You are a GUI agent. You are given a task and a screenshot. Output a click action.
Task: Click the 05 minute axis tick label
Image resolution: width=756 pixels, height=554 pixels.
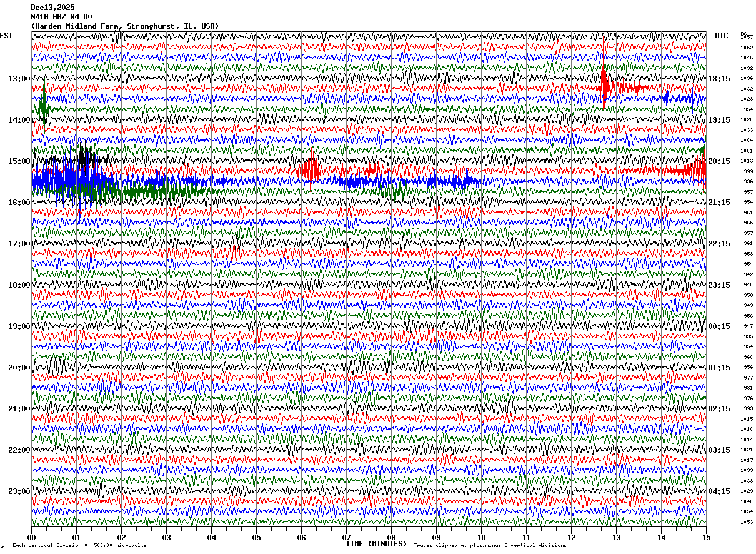click(x=256, y=537)
